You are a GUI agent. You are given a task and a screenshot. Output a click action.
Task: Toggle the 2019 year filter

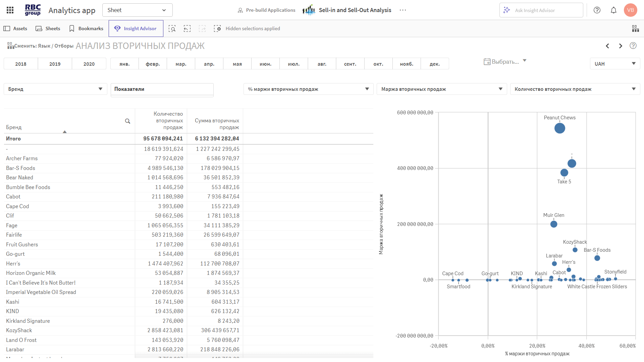55,64
